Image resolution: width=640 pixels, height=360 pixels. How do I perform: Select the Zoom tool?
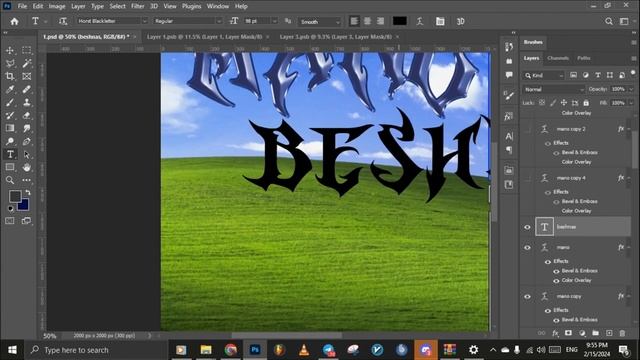10,180
